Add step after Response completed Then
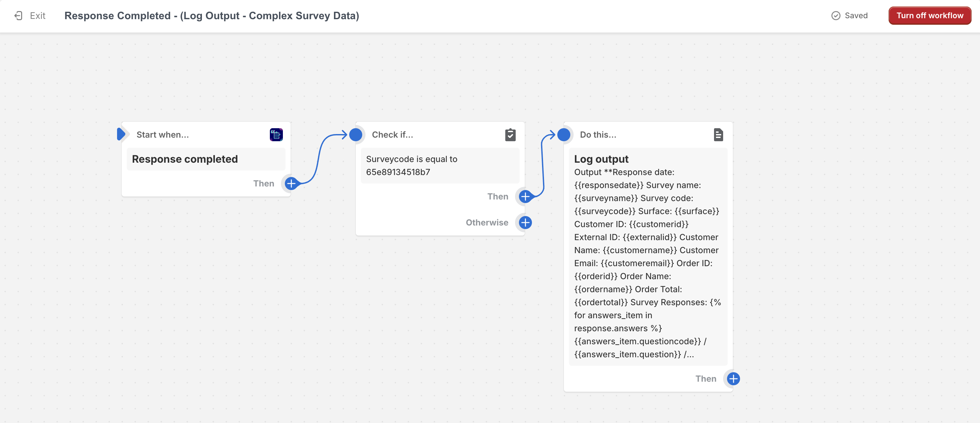 tap(291, 184)
